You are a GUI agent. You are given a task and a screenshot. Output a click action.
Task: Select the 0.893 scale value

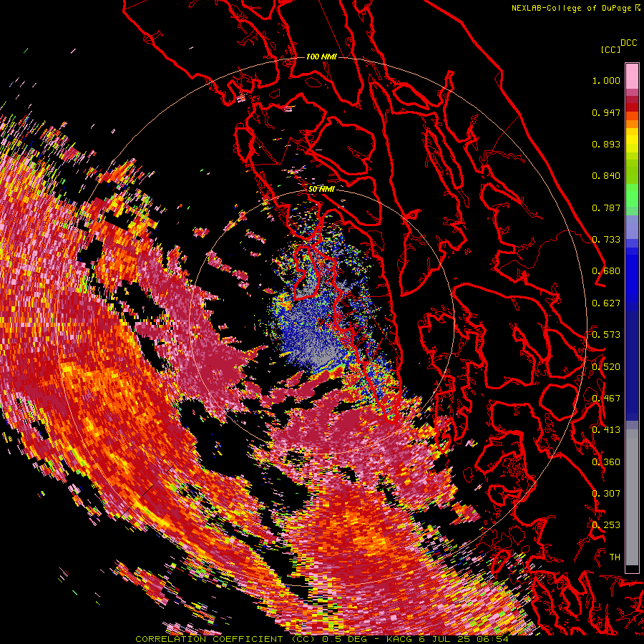tap(606, 144)
